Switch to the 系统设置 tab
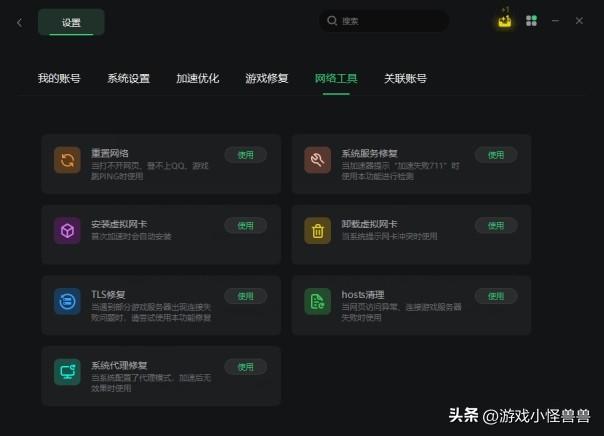Screen dimensions: 604x436 128,79
